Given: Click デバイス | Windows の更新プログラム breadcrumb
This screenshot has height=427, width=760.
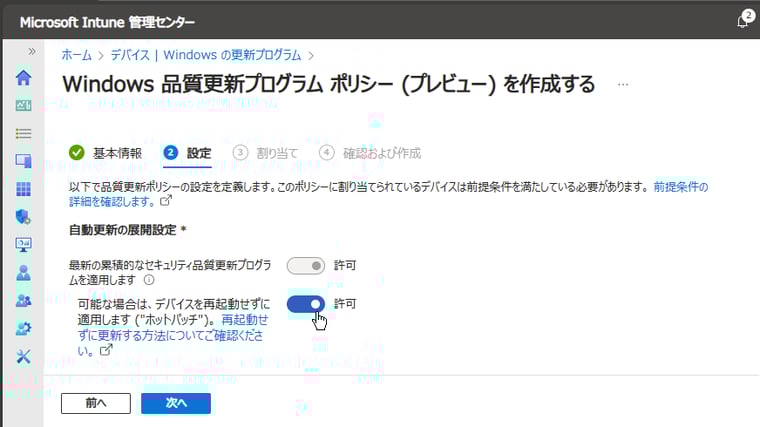Looking at the screenshot, I should click(x=206, y=55).
